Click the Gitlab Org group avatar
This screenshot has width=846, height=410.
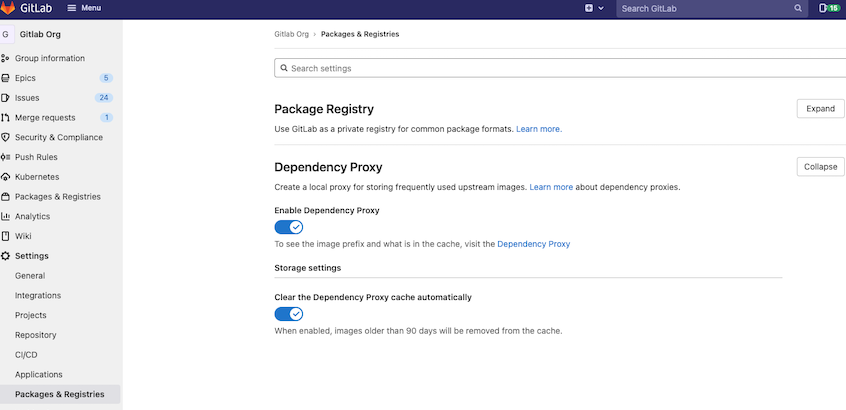[6, 35]
